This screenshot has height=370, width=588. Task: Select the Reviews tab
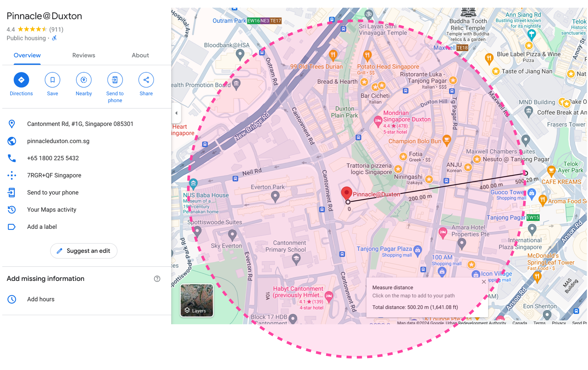pos(83,55)
